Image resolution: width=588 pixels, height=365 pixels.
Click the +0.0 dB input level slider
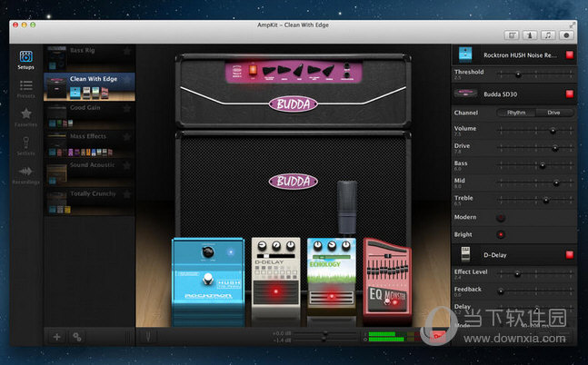click(325, 333)
